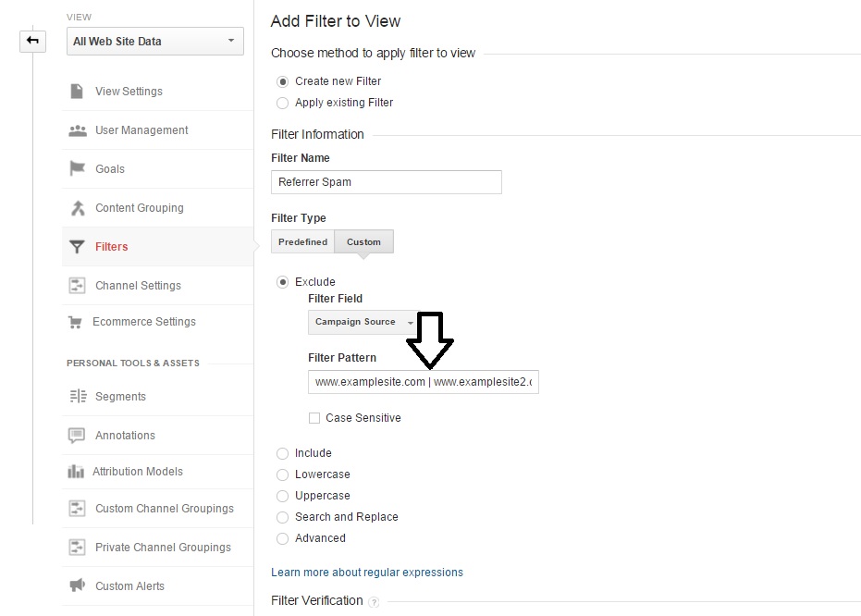The height and width of the screenshot is (616, 861).
Task: Open View Settings page icon
Action: (x=78, y=92)
